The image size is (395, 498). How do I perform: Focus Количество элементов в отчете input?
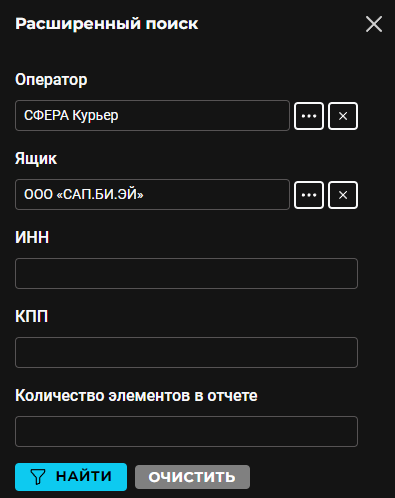click(x=186, y=431)
